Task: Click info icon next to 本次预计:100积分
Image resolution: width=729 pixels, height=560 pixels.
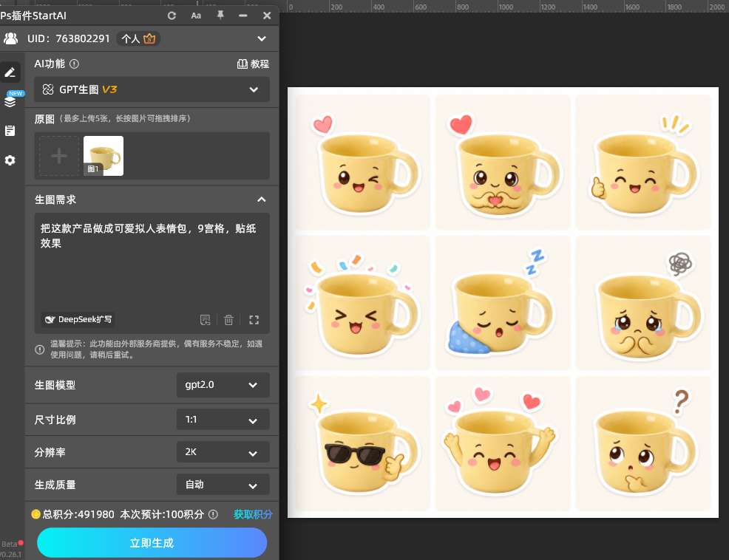Action: [x=213, y=514]
